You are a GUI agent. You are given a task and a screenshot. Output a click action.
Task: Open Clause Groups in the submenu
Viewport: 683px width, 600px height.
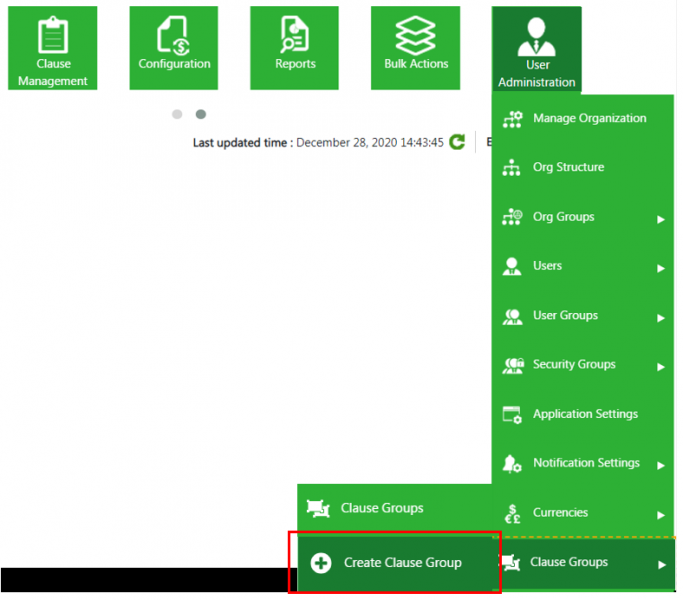pos(381,508)
